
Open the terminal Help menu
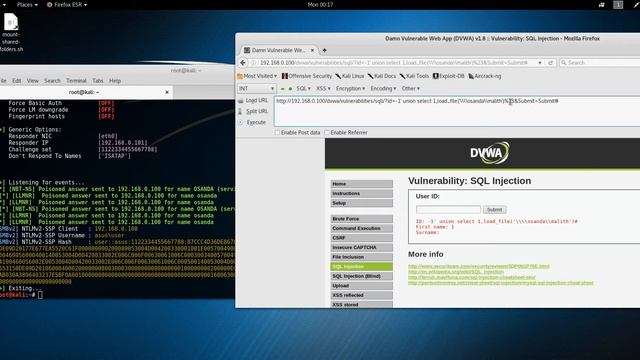[115, 81]
